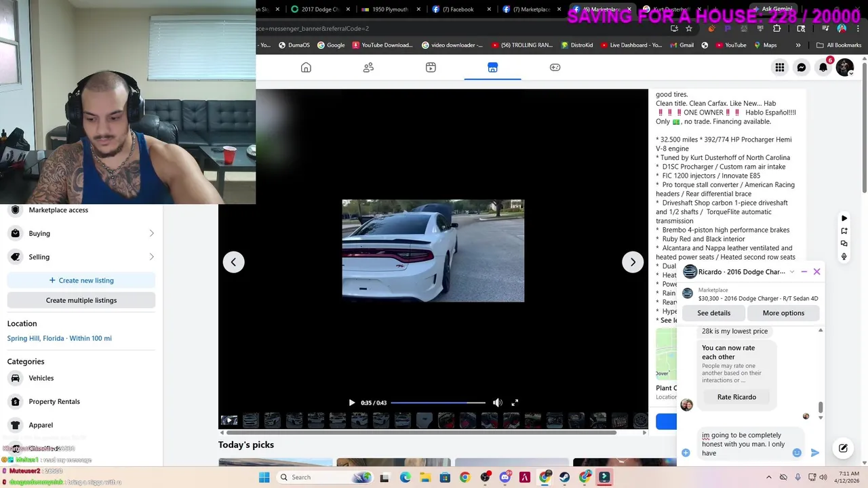Switch to (7) Facebook browser tab

coord(461,9)
